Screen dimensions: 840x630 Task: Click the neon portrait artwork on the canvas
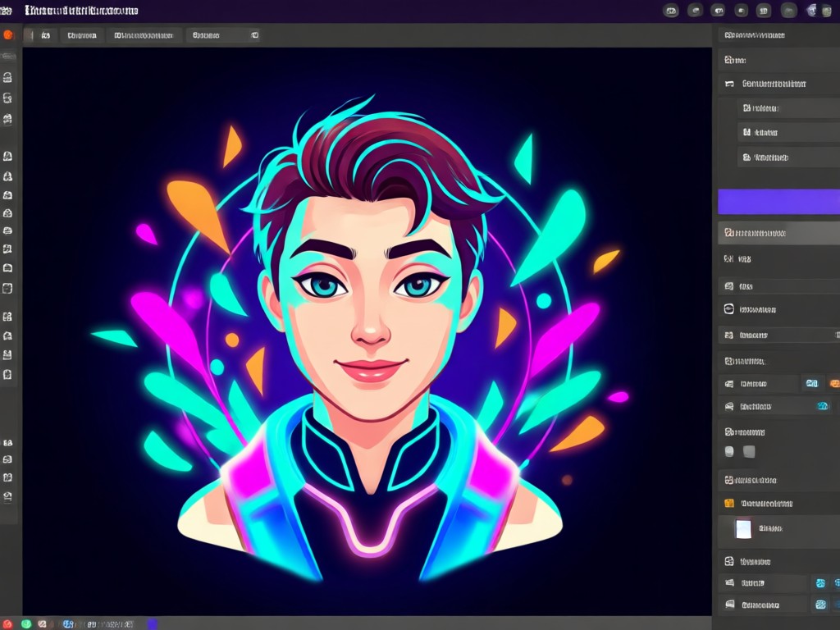370,337
